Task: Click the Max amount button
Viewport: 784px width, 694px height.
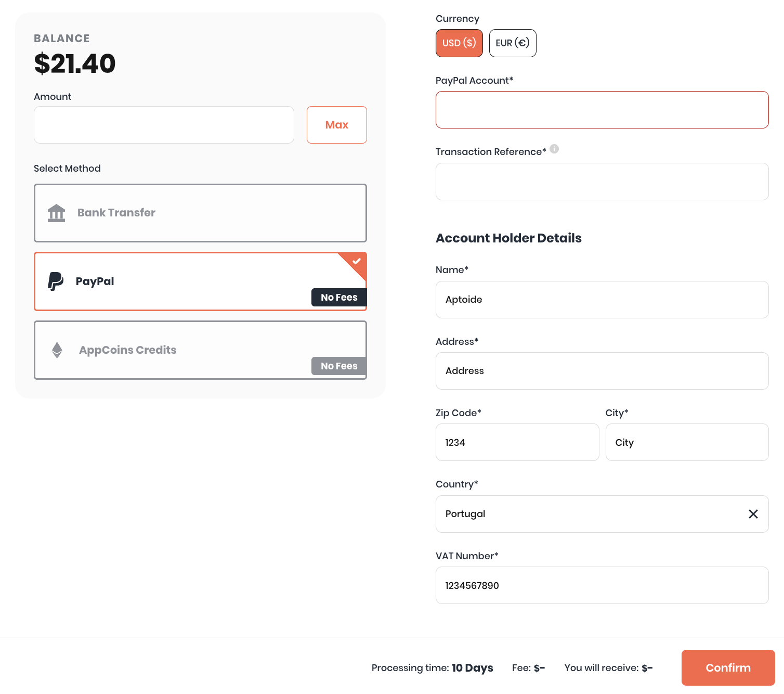Action: (x=337, y=125)
